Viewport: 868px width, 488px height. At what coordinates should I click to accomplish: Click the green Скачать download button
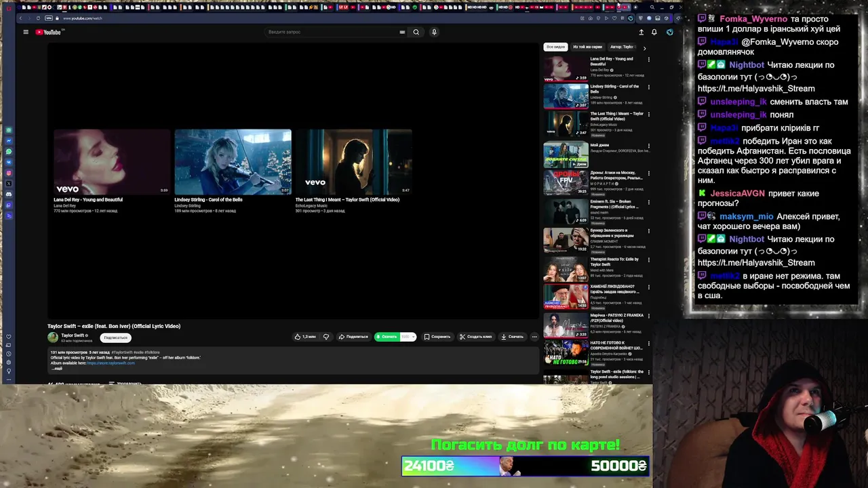coord(387,337)
